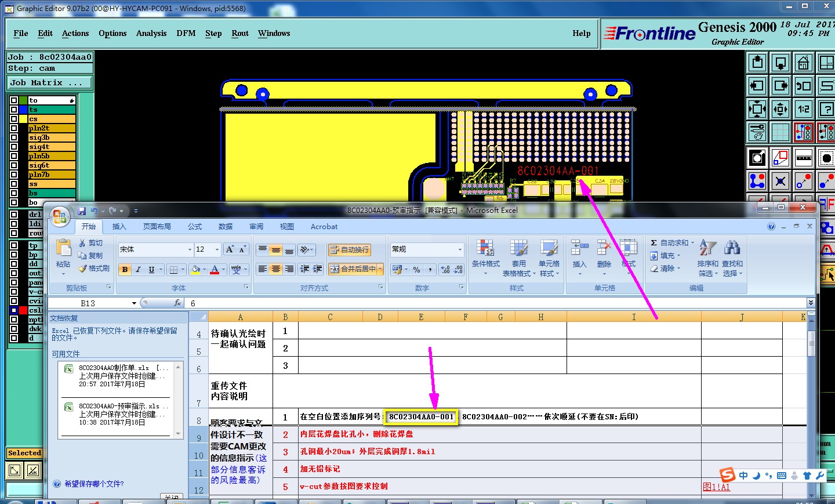This screenshot has width=835, height=504.
Task: Click the X-marked blue dot icon
Action: (780, 181)
